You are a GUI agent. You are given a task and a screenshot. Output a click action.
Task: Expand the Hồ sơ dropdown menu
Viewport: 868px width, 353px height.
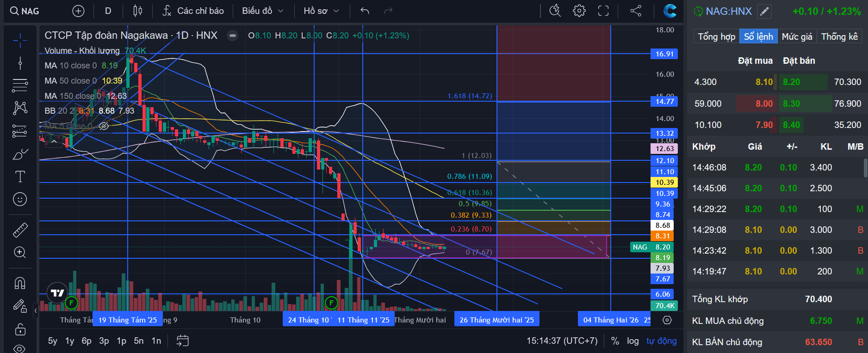321,11
